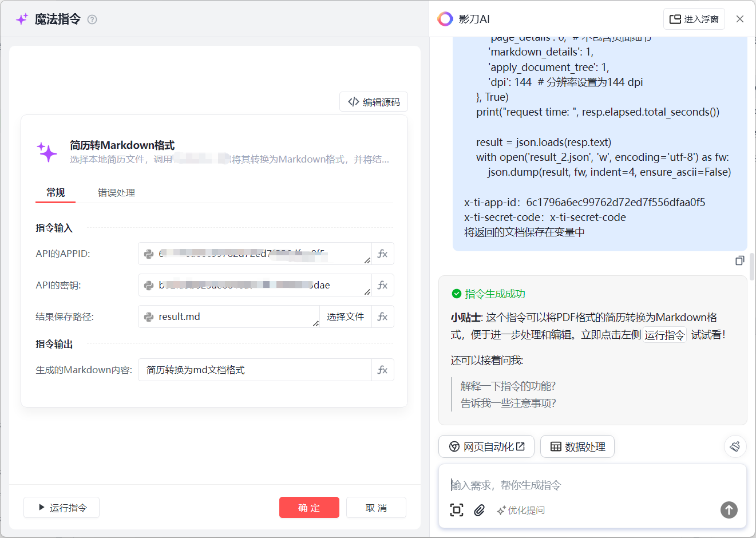
Task: Click Python icon in APPID field
Action: 149,254
